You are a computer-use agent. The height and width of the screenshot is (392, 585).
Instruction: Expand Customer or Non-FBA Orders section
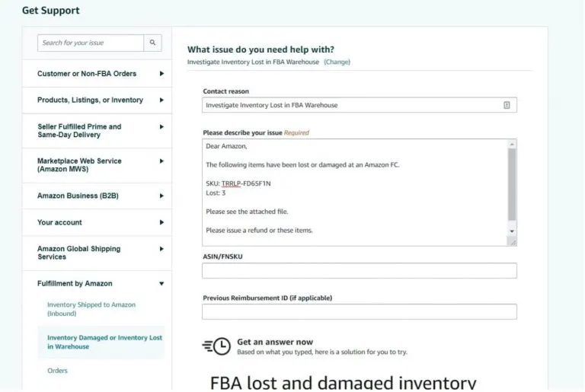pos(161,74)
